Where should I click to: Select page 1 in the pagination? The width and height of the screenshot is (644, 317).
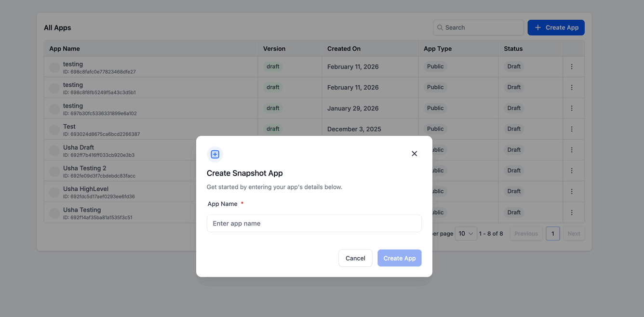[552, 233]
